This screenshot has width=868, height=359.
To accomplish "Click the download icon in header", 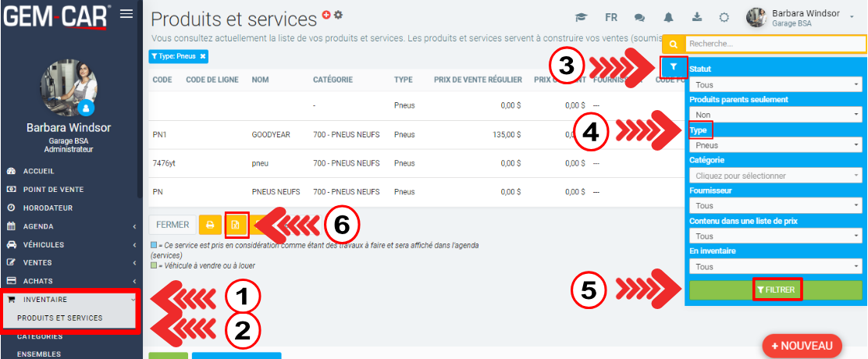I will [x=696, y=17].
